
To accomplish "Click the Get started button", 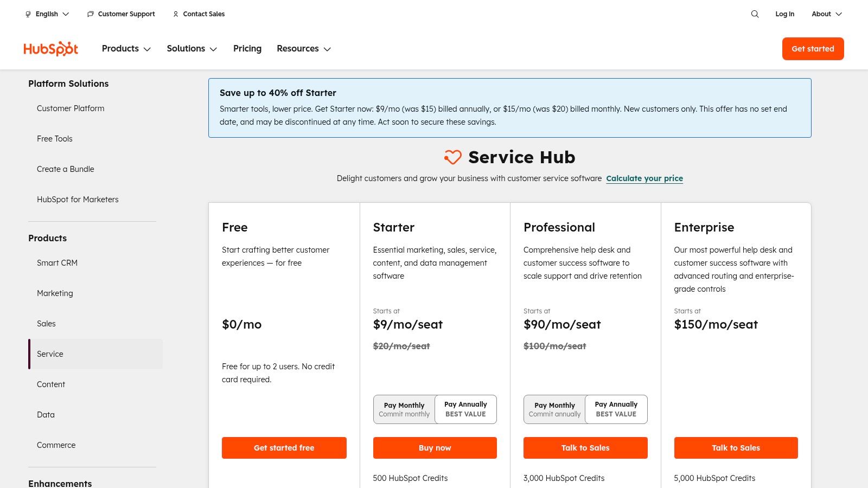I will click(813, 49).
